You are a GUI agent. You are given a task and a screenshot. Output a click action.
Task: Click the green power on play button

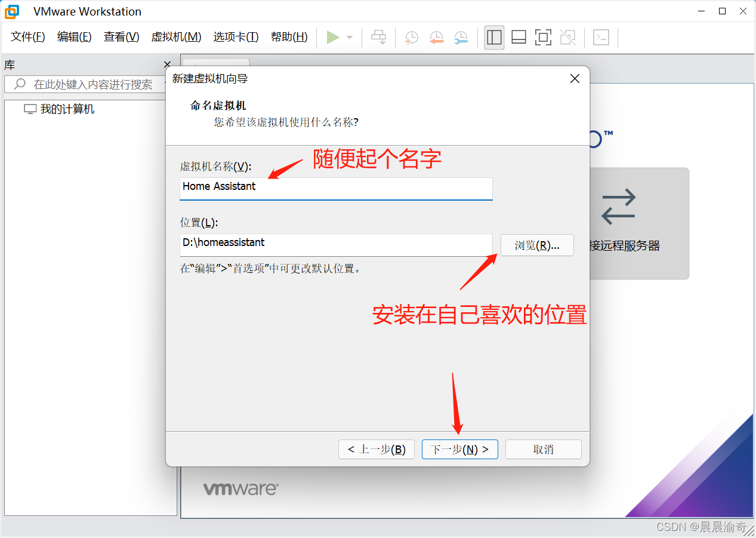coord(333,38)
